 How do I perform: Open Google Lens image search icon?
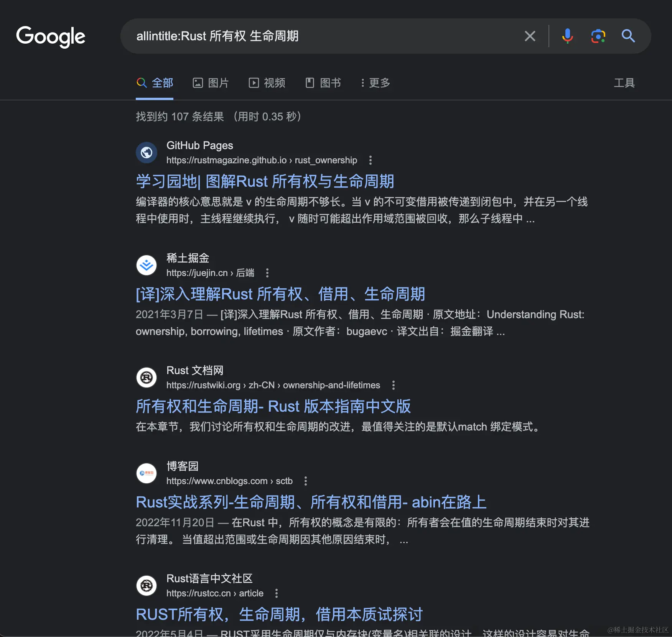tap(598, 36)
